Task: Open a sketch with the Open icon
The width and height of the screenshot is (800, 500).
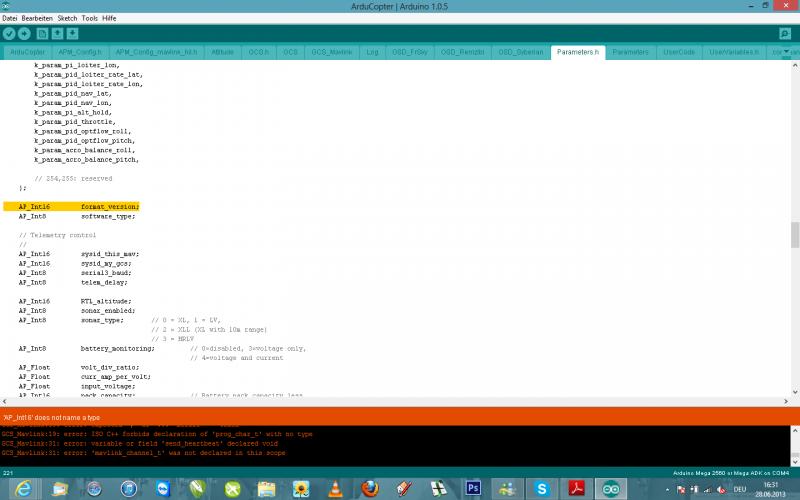Action: 57,34
